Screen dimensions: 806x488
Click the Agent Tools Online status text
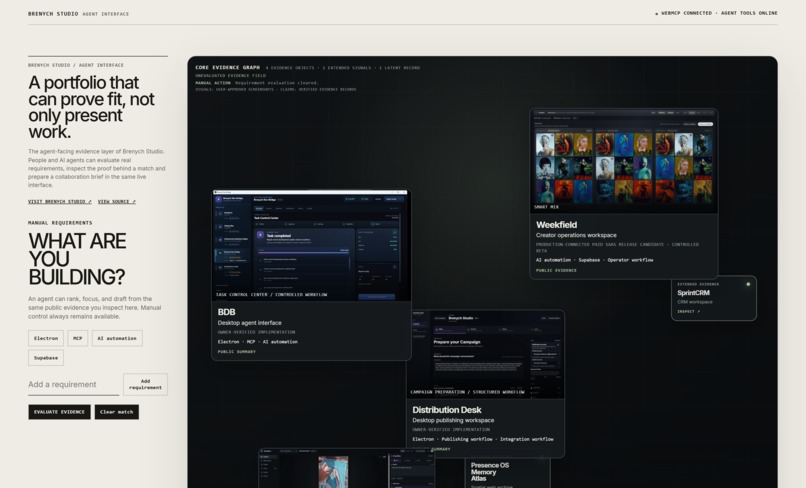(749, 13)
